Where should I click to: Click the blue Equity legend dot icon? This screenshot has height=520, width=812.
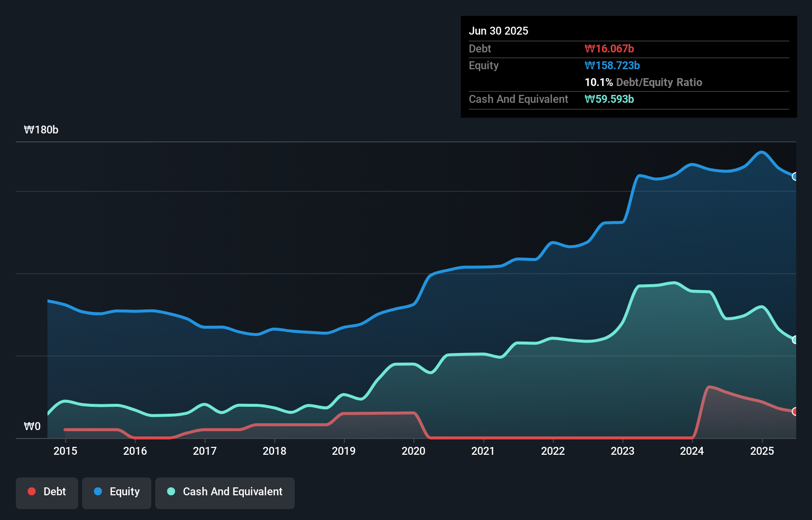pyautogui.click(x=98, y=491)
